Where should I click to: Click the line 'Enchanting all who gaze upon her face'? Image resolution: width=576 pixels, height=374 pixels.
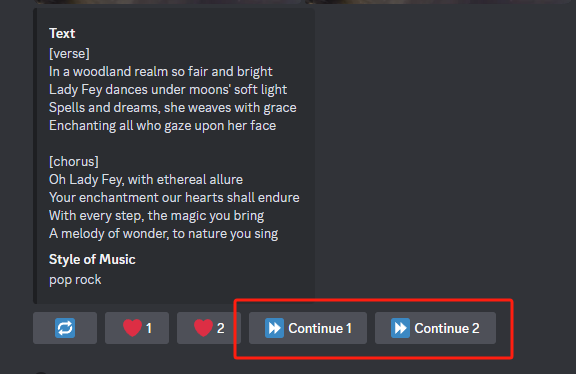[x=162, y=126]
